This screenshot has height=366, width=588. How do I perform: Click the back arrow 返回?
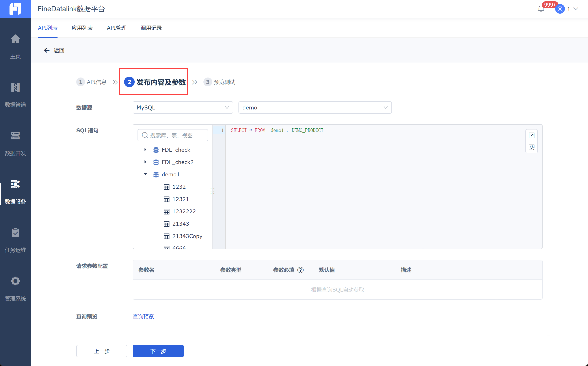pos(47,50)
